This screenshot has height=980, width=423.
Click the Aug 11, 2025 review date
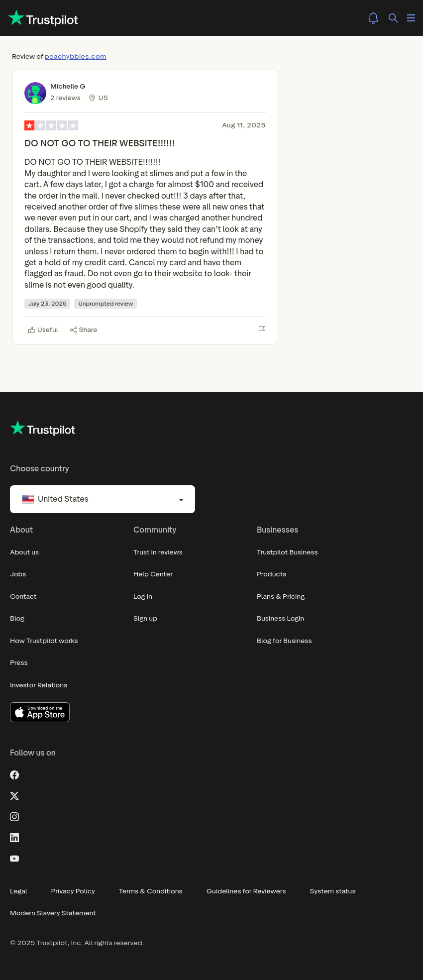click(x=244, y=125)
